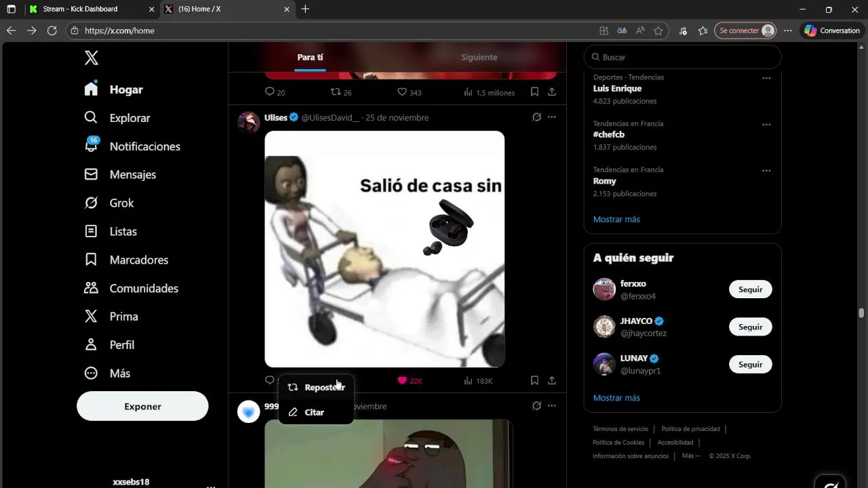Open Luis Enrique trend
Image resolution: width=868 pixels, height=488 pixels.
(617, 89)
